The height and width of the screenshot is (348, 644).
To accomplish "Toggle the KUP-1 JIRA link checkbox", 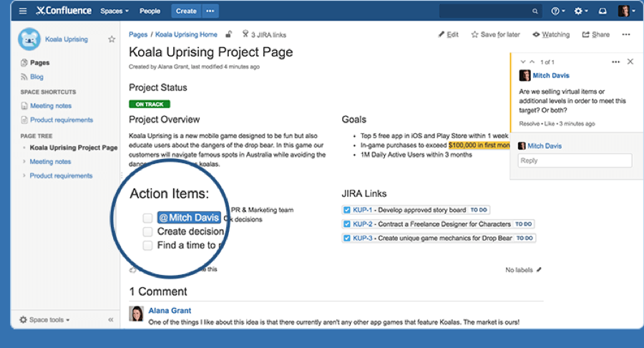I will pyautogui.click(x=347, y=211).
